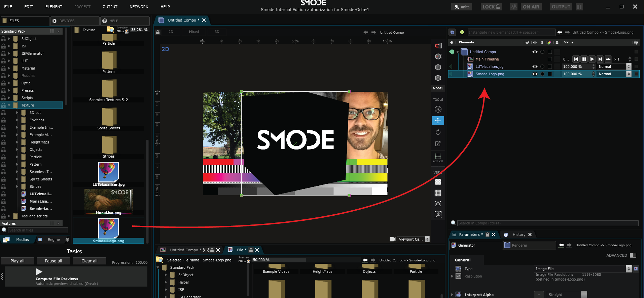Click the copy icon left of the add element plus
This screenshot has width=644, height=298.
(452, 32)
